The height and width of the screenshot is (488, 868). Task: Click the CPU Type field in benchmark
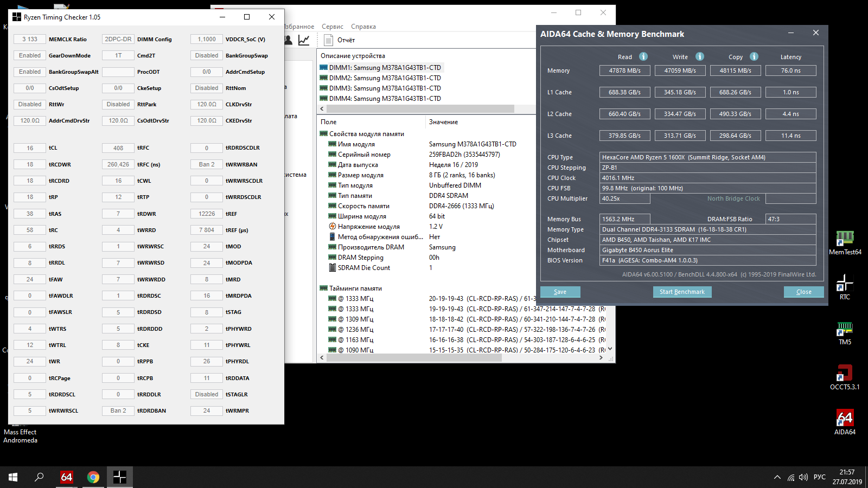(708, 157)
